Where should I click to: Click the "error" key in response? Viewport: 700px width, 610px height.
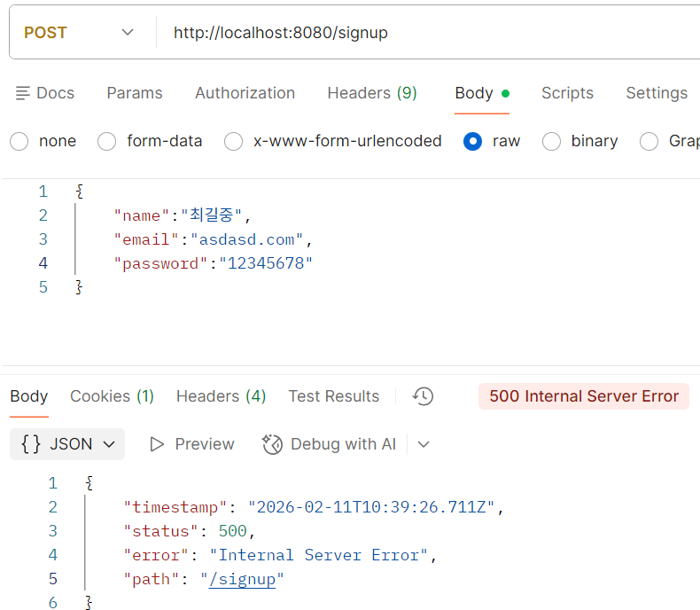tap(156, 555)
